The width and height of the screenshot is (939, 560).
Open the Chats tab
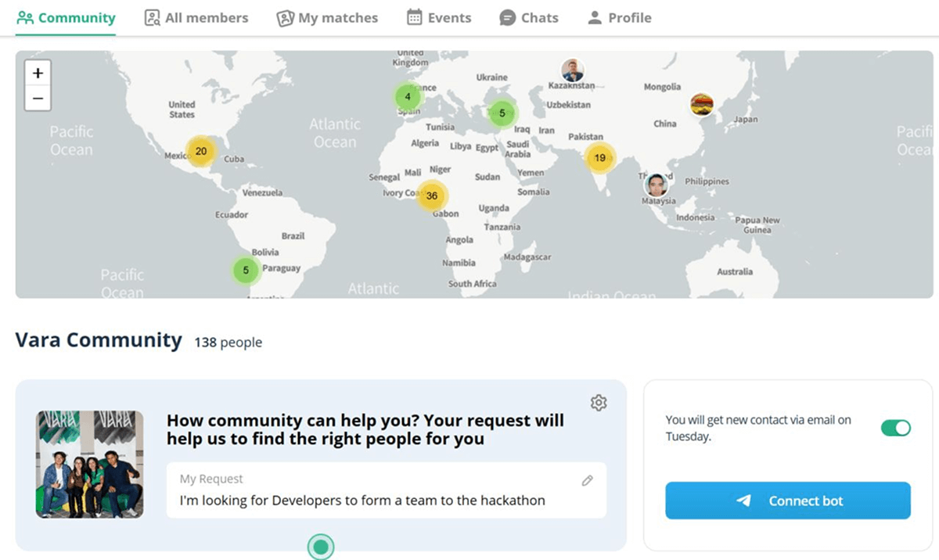[x=529, y=18]
